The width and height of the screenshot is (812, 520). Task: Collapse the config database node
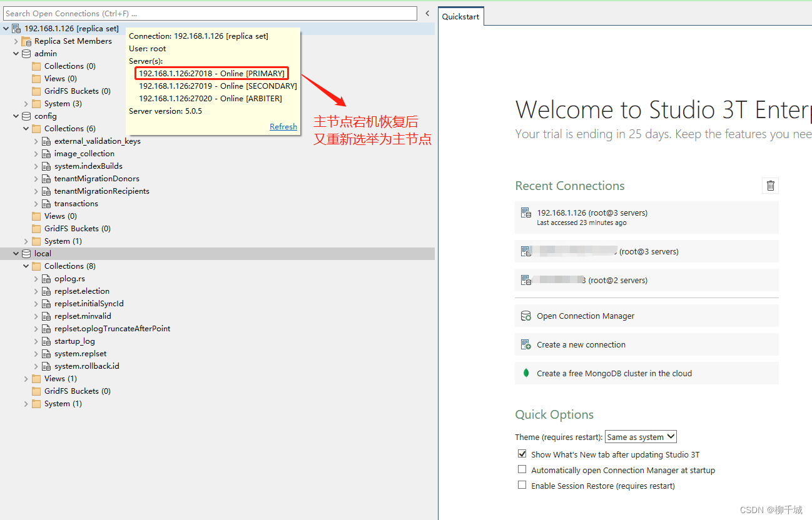[16, 116]
